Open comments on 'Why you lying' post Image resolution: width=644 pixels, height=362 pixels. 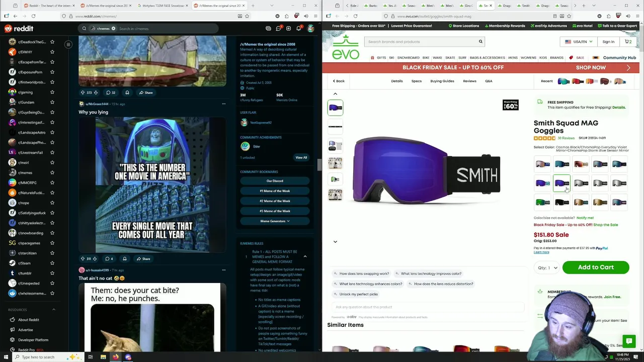109,258
